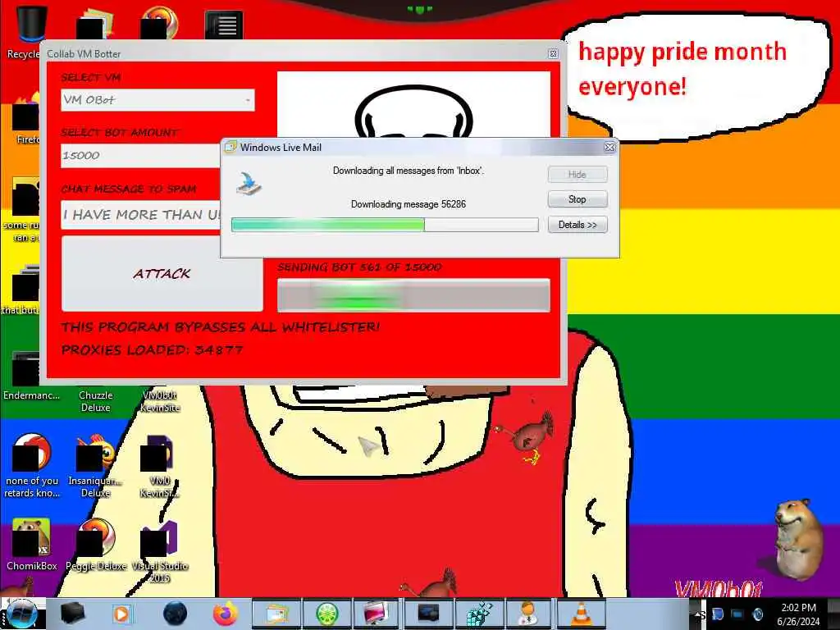Click the Windows Start orb

(22, 614)
